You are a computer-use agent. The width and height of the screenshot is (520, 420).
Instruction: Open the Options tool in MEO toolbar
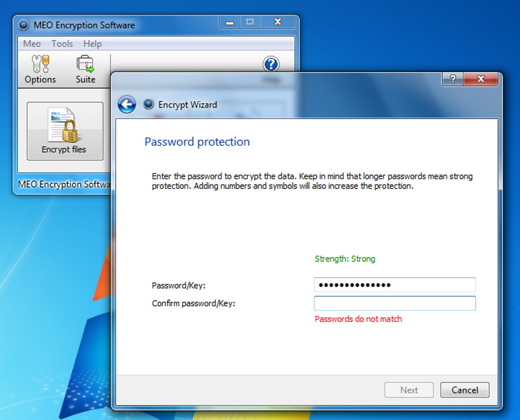pos(40,69)
